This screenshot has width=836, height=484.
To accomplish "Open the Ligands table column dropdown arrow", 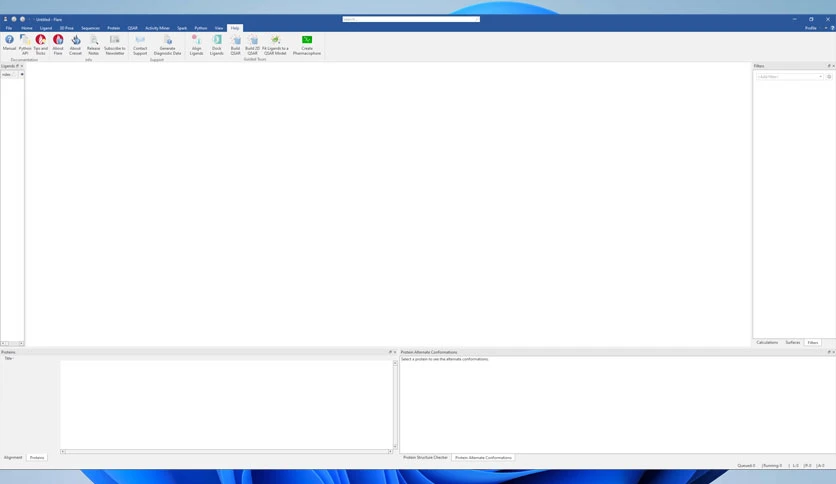I will pyautogui.click(x=22, y=75).
